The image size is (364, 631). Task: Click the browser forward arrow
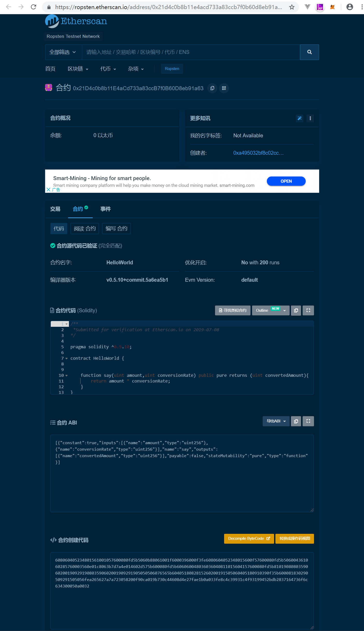click(21, 7)
